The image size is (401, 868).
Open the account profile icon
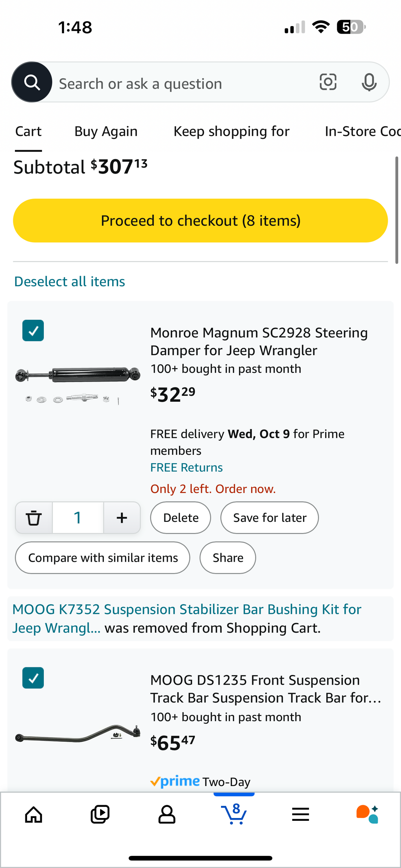tap(167, 814)
